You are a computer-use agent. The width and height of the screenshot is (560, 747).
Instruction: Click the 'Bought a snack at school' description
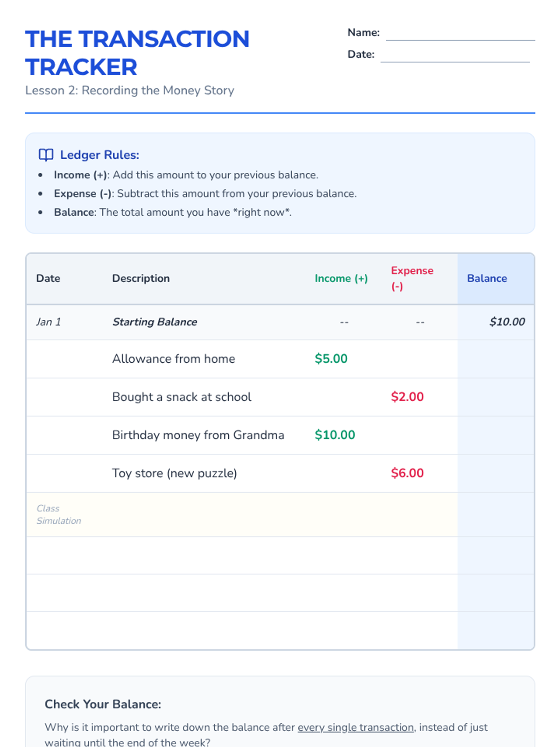pos(182,397)
